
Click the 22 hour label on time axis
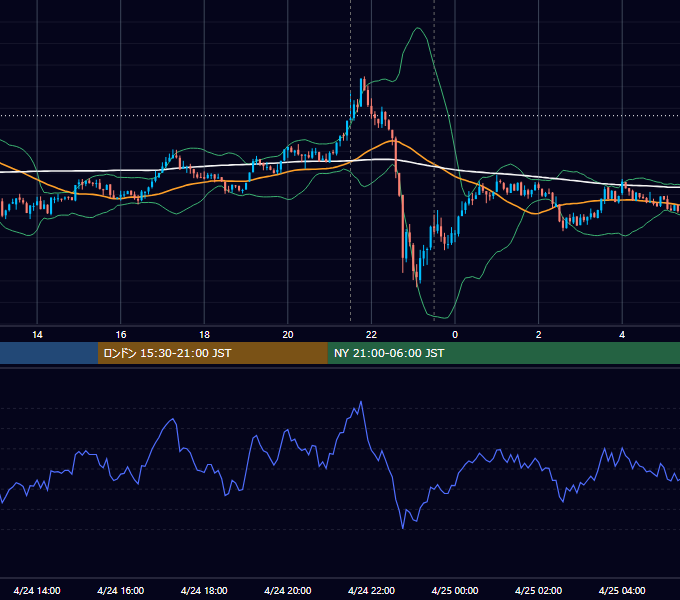pos(371,335)
